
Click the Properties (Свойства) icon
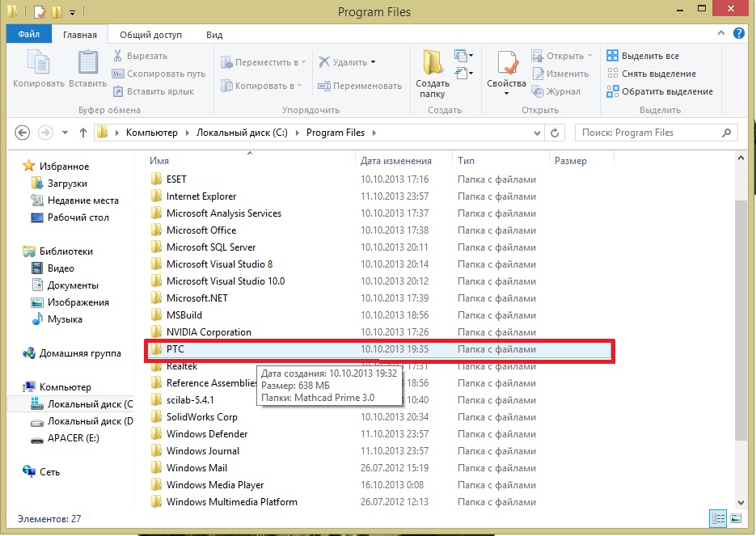pos(507,63)
